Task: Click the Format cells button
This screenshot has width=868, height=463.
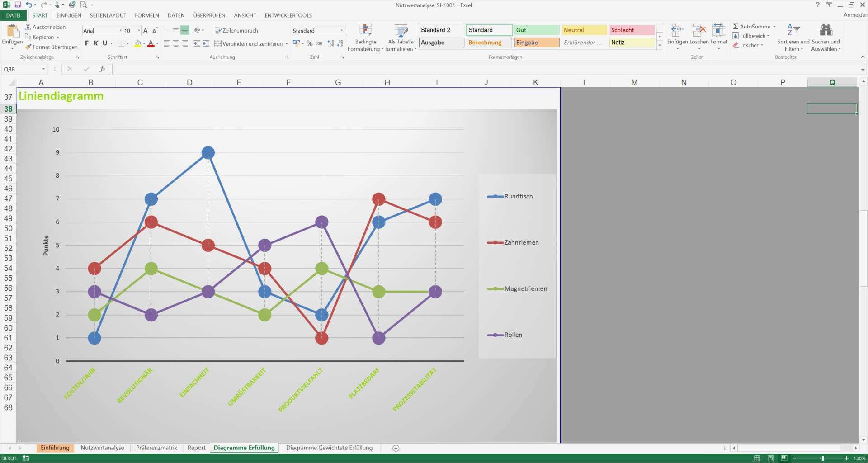Action: [719, 37]
